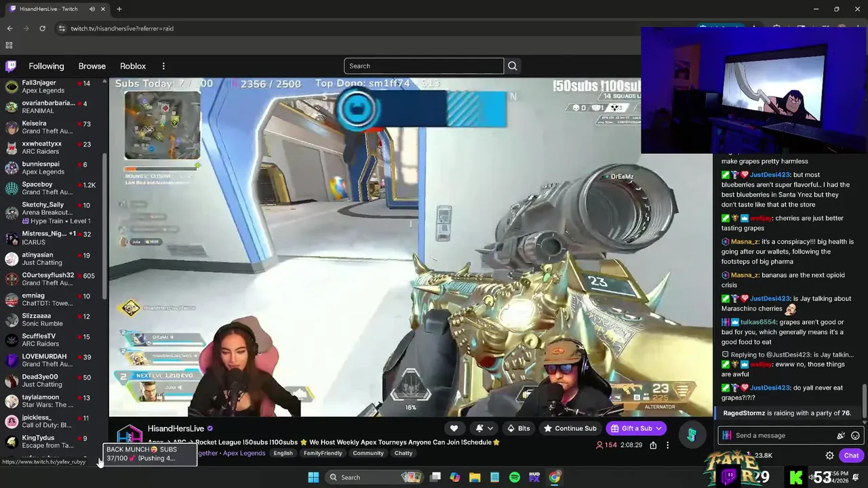868x488 pixels.
Task: Open ScufflesTV channel in sidebar
Action: [x=53, y=340]
